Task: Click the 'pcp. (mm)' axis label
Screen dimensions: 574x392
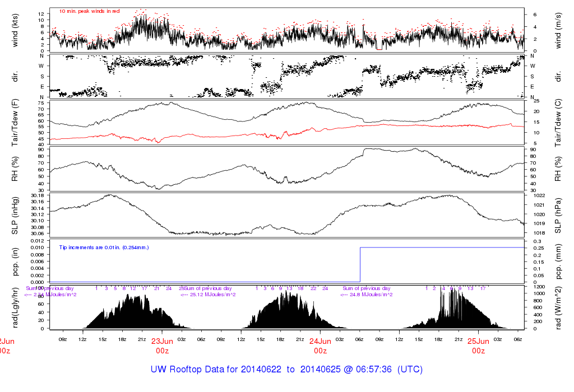Action: pos(558,262)
